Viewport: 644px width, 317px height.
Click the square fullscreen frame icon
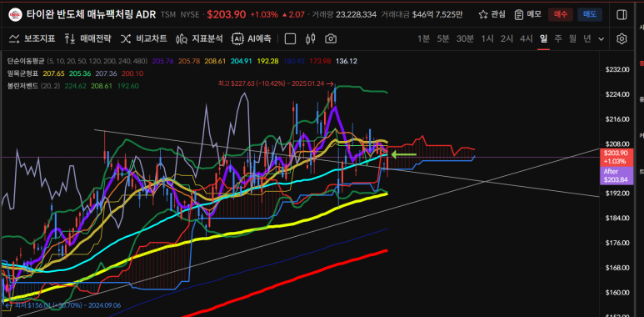(x=291, y=39)
